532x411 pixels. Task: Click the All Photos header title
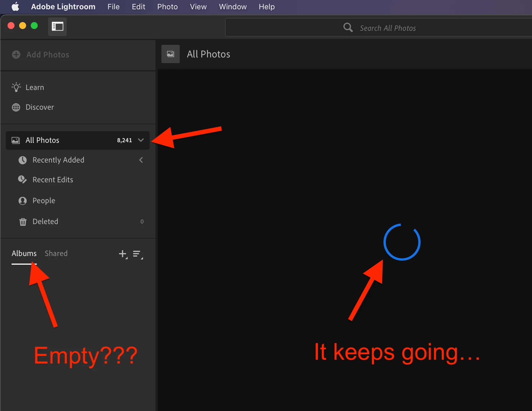[208, 54]
